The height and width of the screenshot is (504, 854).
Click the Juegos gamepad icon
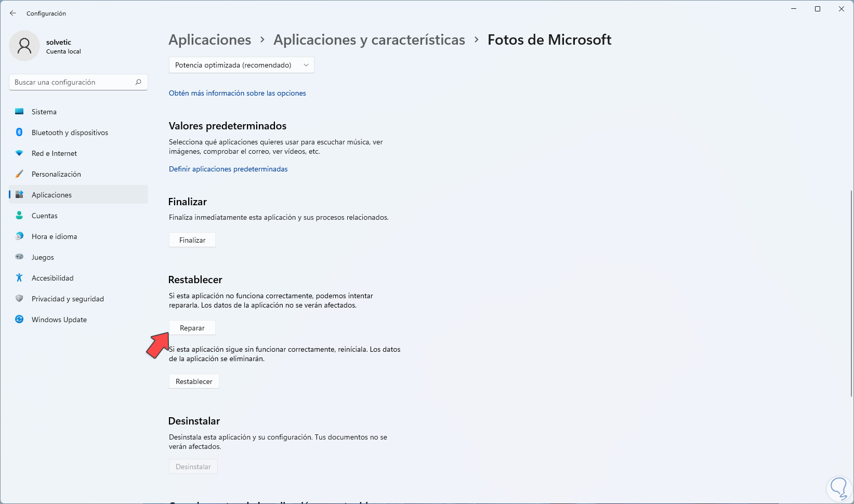(19, 257)
